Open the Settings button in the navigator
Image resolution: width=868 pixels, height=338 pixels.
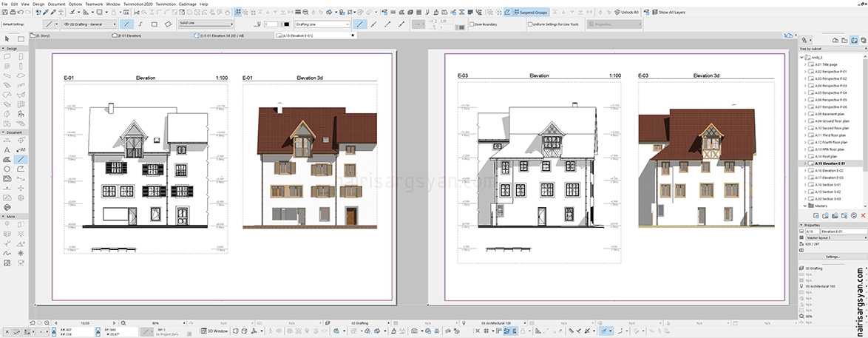click(x=833, y=257)
